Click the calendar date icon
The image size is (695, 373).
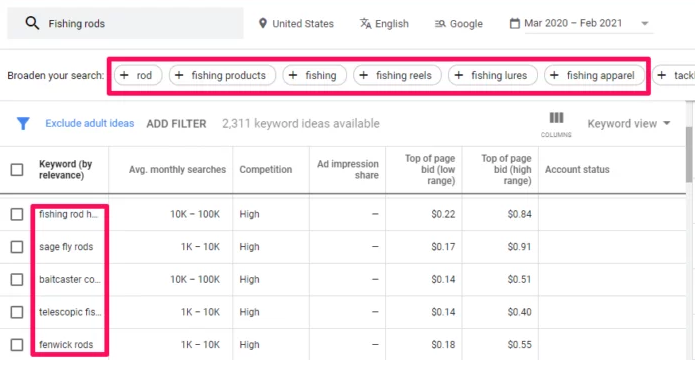[x=514, y=23]
